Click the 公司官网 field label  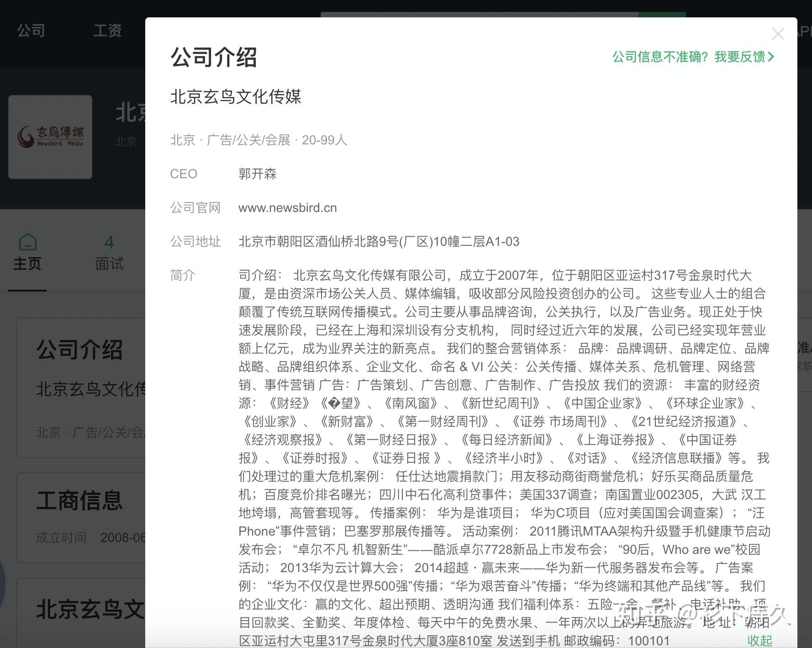(195, 208)
